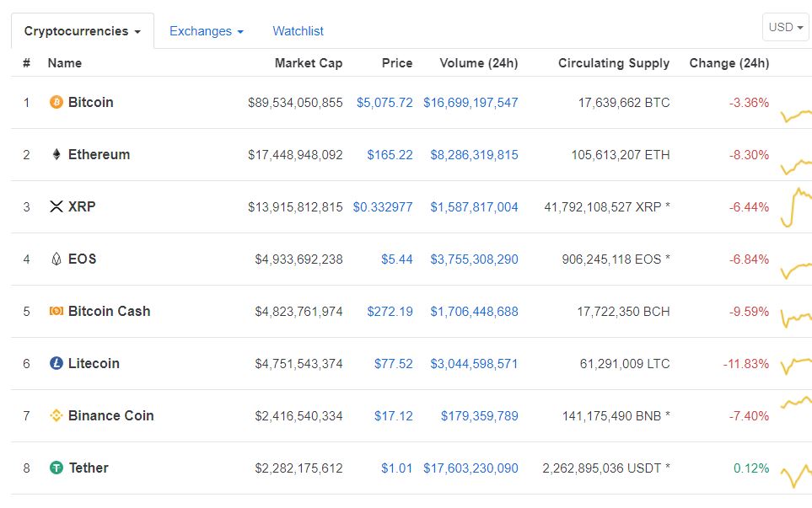Click the Litecoin logo icon
This screenshot has width=812, height=508.
56,364
